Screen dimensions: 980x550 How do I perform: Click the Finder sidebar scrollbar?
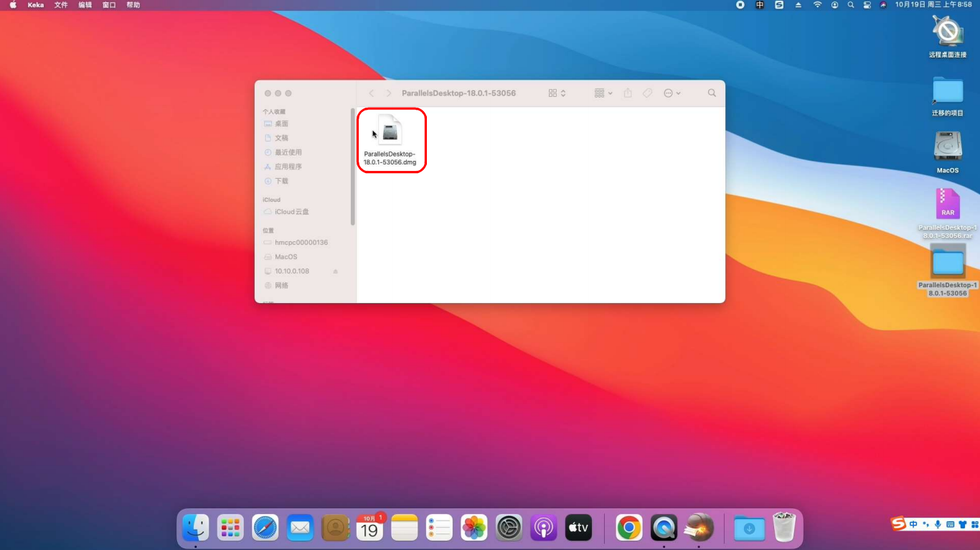[352, 167]
